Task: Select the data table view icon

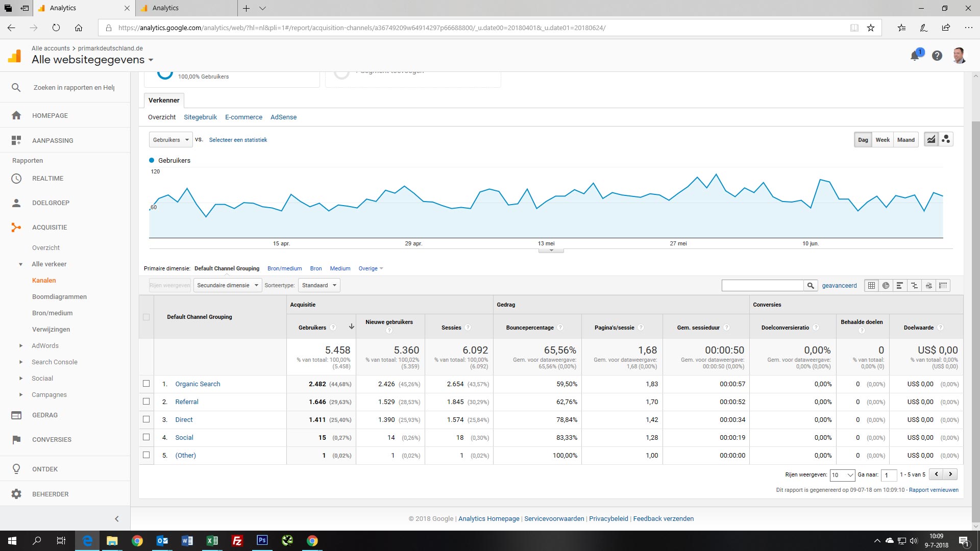Action: pyautogui.click(x=871, y=286)
